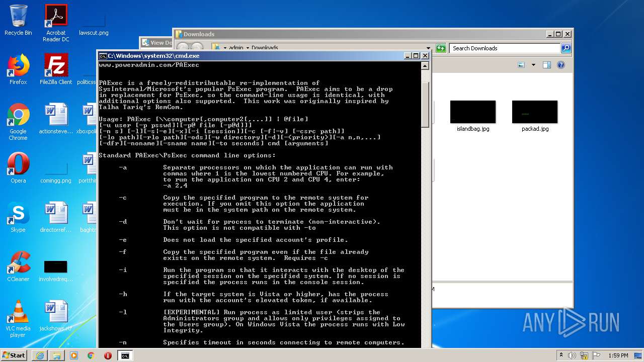
Task: Click refresh button beside Downloads address bar
Action: click(x=441, y=48)
